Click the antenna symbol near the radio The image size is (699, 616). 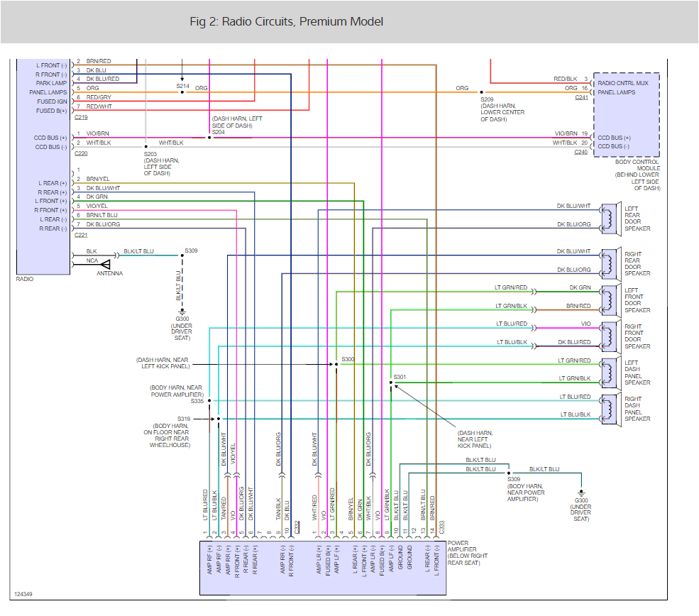coord(104,264)
